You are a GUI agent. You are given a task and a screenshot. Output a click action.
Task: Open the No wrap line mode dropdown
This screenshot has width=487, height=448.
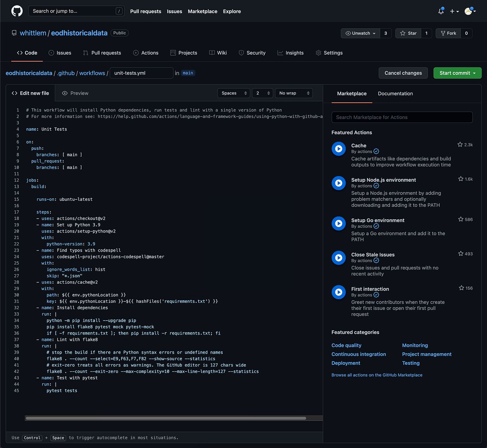coord(294,93)
